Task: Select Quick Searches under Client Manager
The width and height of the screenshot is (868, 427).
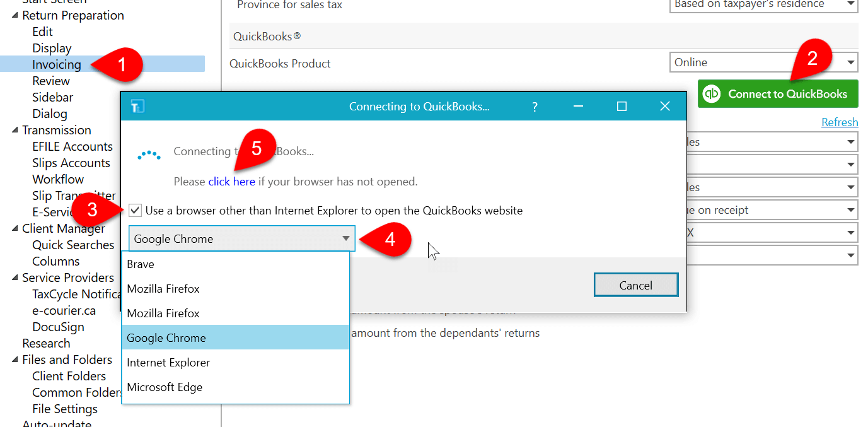Action: point(74,245)
